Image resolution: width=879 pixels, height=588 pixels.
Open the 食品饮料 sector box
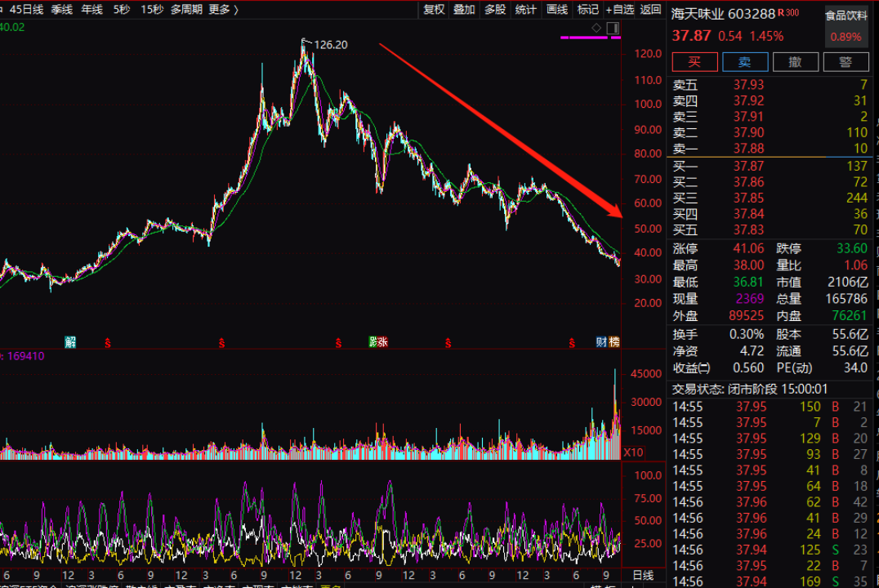click(846, 26)
